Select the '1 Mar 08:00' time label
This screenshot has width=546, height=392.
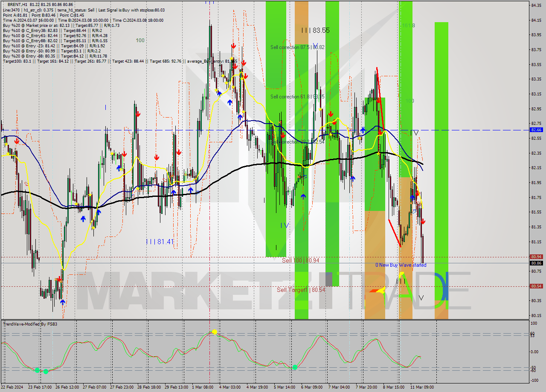[x=203, y=387]
